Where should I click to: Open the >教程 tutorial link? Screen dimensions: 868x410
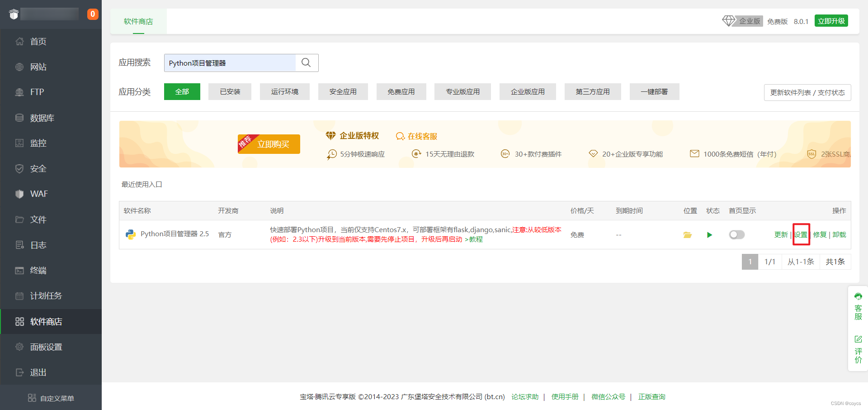[x=474, y=239]
